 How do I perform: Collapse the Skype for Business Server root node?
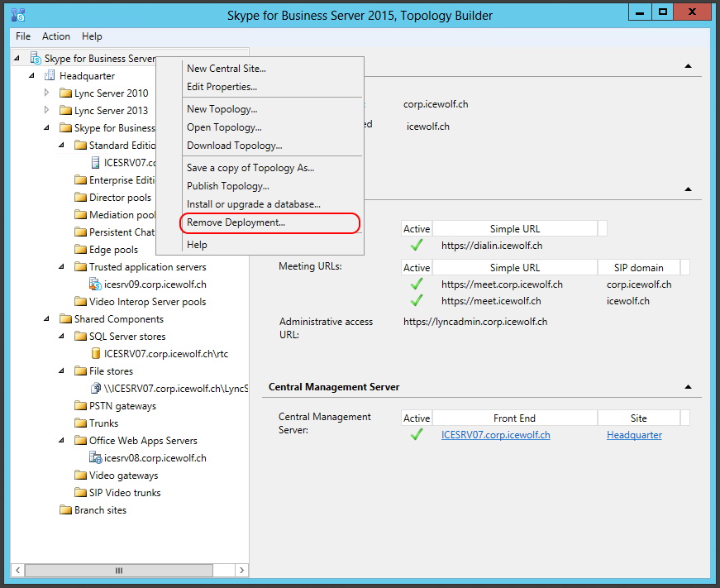point(17,58)
